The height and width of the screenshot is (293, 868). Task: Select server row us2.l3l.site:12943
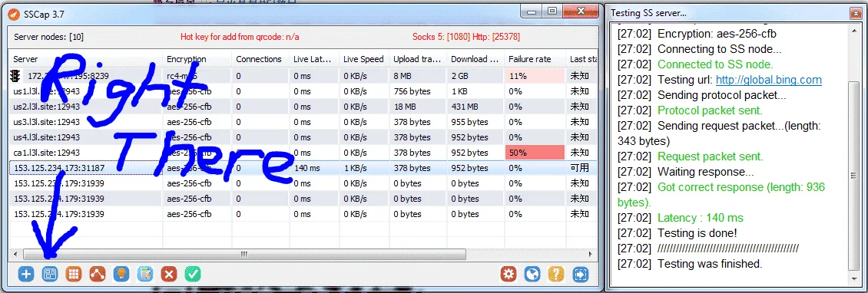pos(303,107)
